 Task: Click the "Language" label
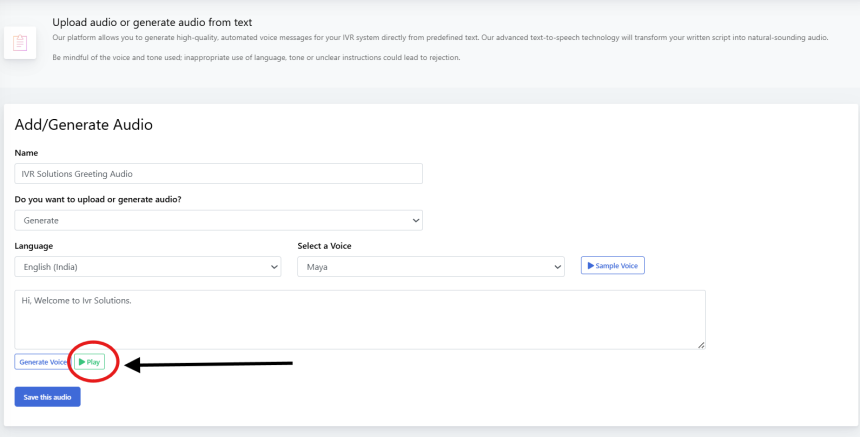click(x=34, y=246)
